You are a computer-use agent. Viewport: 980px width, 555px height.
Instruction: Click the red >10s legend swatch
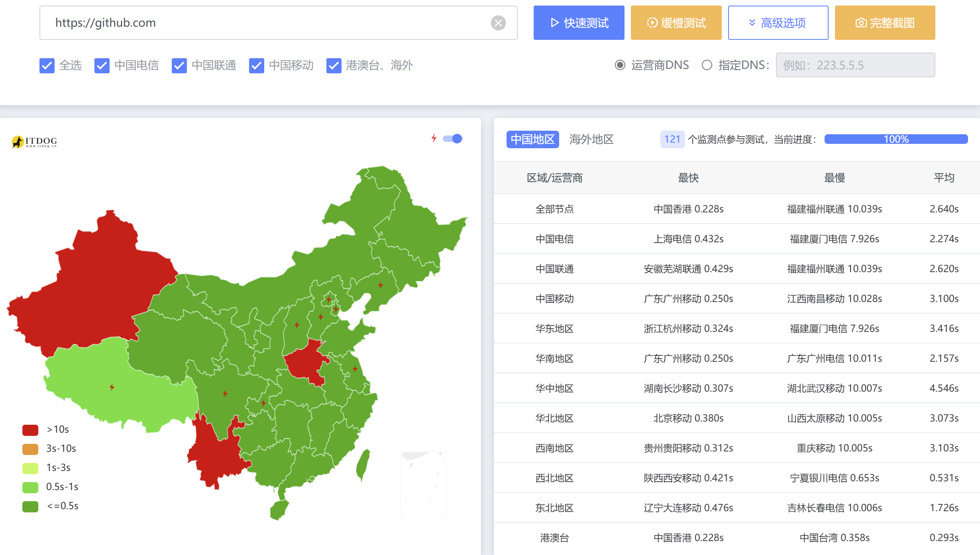click(30, 429)
